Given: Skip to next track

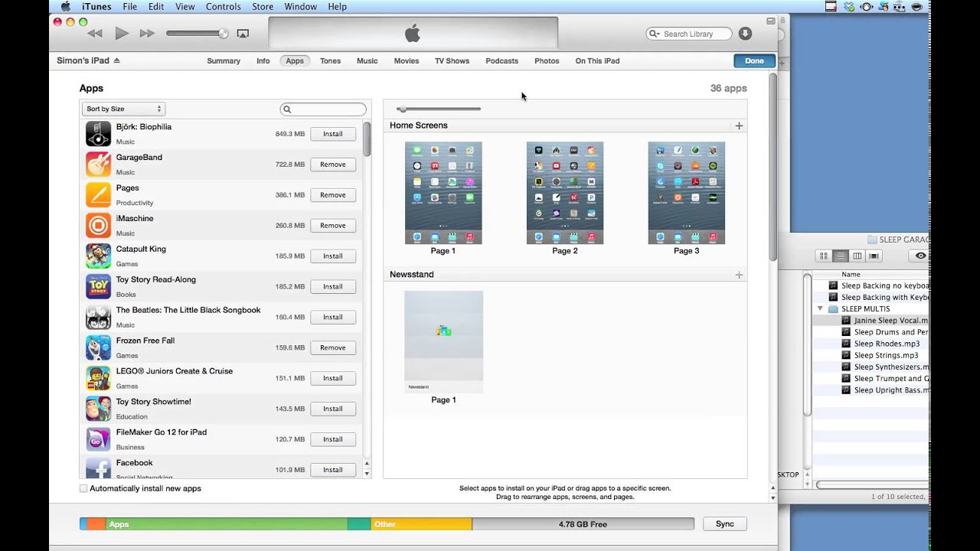Looking at the screenshot, I should click(147, 34).
